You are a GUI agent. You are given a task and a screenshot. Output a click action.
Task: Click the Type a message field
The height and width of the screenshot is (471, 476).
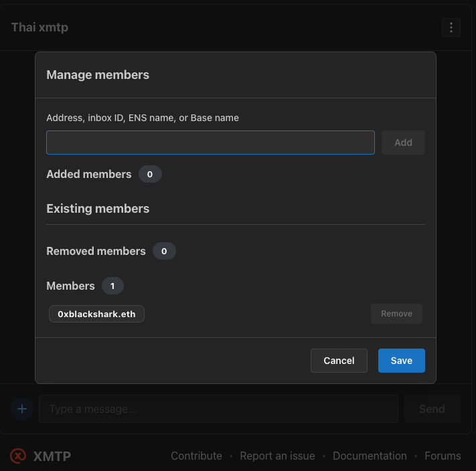pyautogui.click(x=218, y=409)
